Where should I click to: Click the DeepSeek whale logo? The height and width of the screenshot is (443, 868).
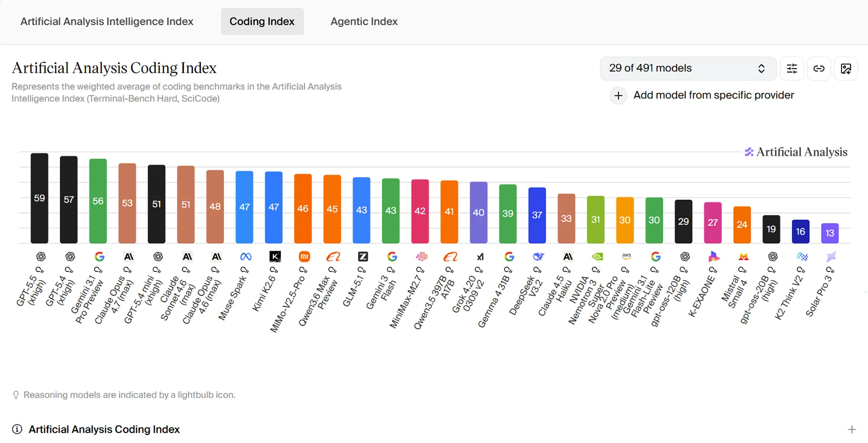coord(539,257)
